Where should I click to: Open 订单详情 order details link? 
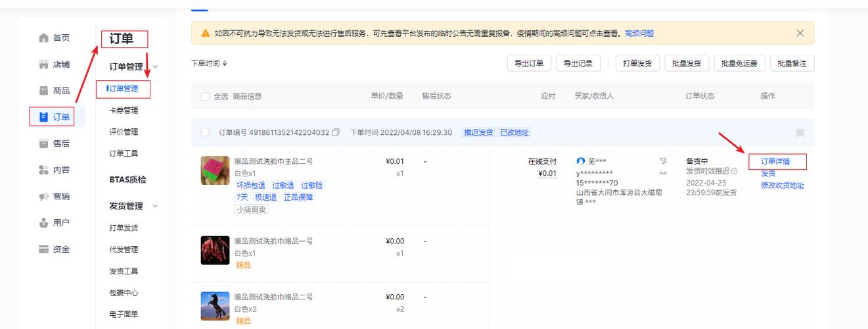click(775, 161)
